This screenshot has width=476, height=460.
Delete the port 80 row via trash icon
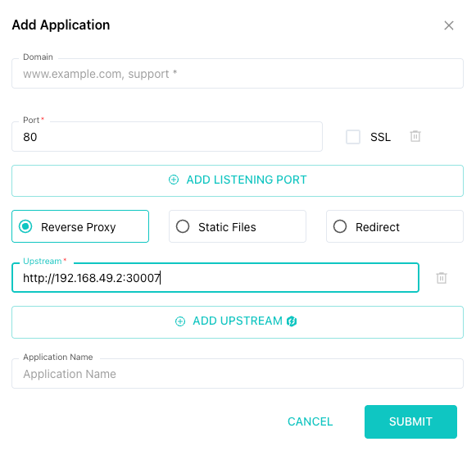pyautogui.click(x=415, y=136)
